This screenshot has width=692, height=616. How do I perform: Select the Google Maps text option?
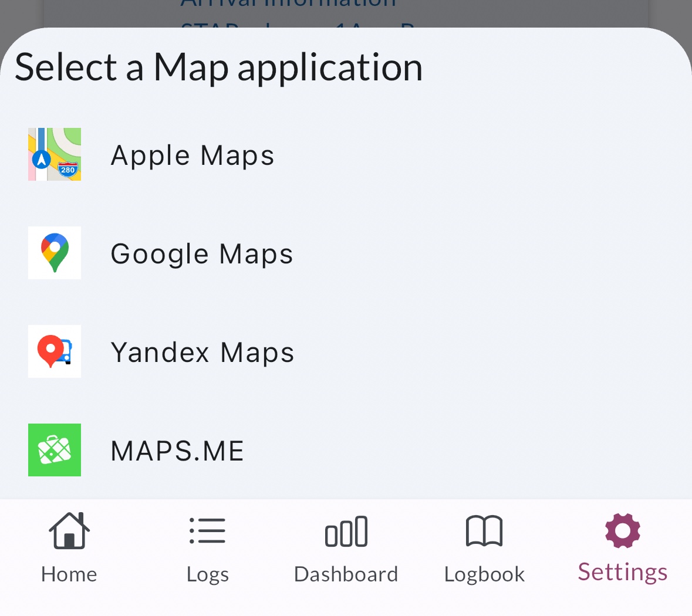[202, 254]
